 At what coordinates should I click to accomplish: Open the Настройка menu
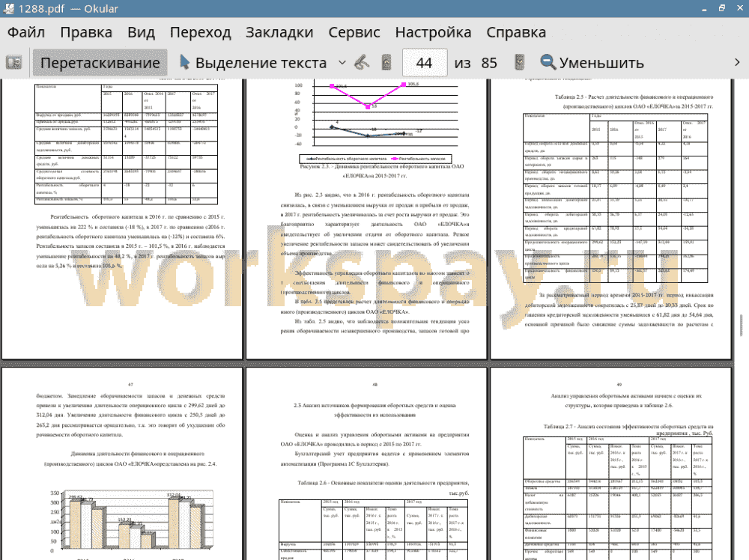pyautogui.click(x=433, y=32)
